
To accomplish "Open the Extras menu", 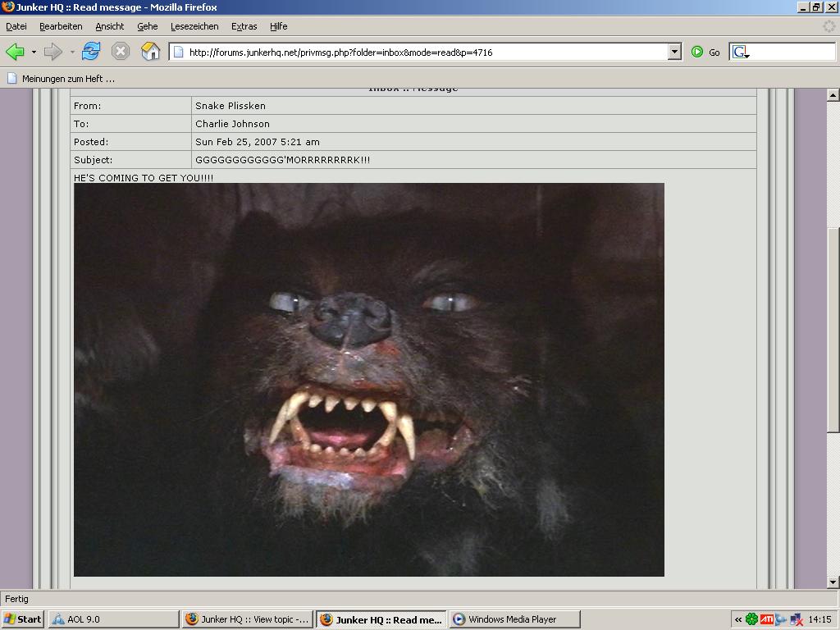I will pyautogui.click(x=244, y=26).
